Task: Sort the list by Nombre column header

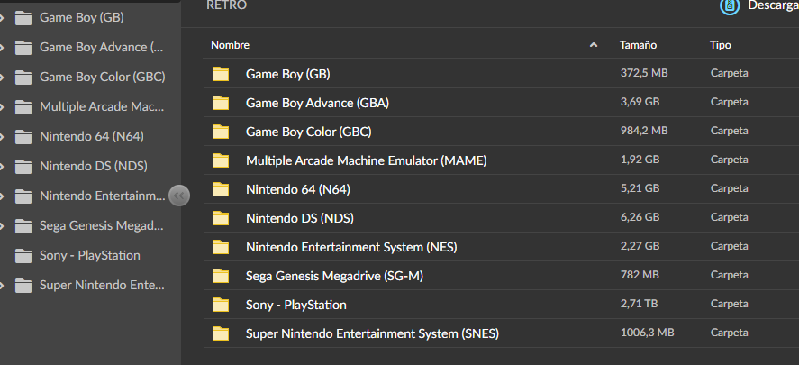Action: (x=230, y=45)
